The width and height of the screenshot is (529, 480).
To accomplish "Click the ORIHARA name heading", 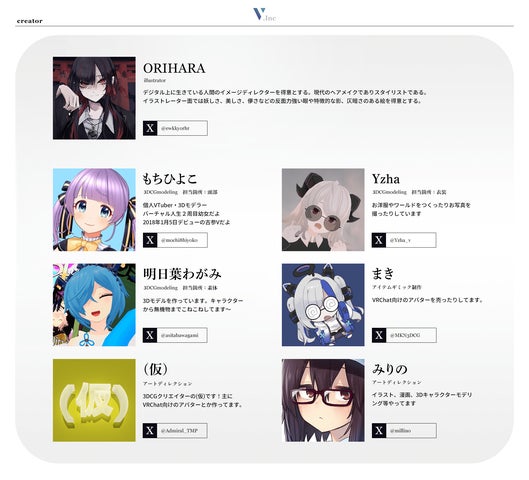I will point(174,68).
